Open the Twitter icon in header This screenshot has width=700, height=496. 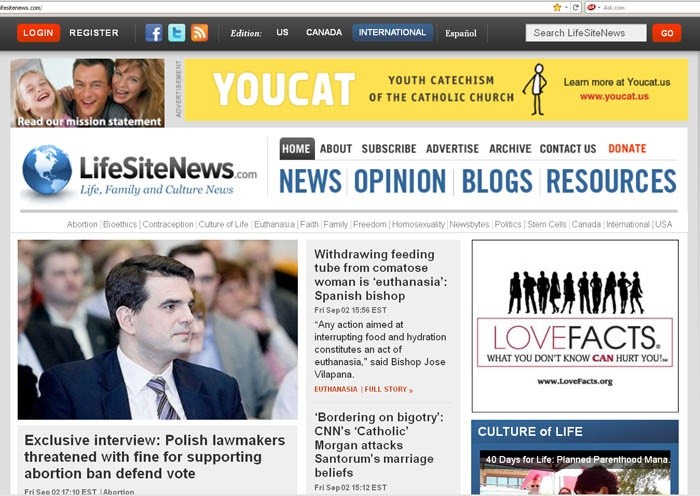[177, 33]
